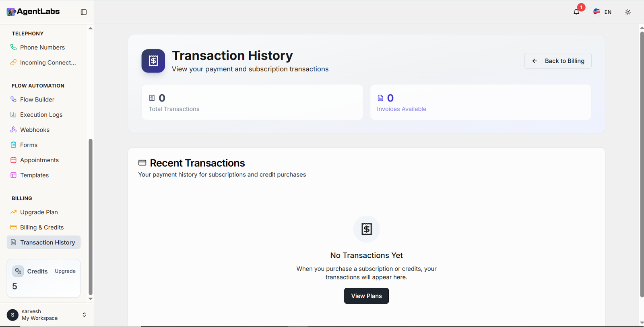Image resolution: width=644 pixels, height=327 pixels.
Task: Click the Flow Builder icon
Action: [13, 99]
